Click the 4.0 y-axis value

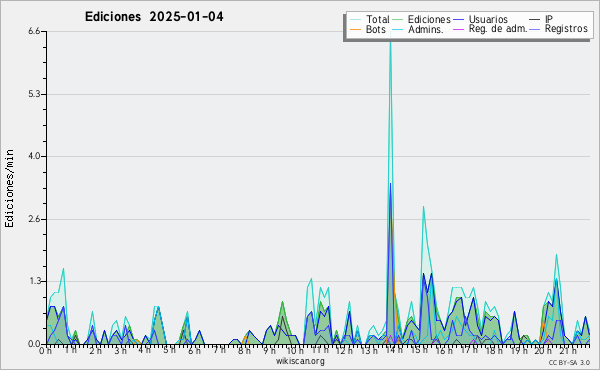[34, 156]
